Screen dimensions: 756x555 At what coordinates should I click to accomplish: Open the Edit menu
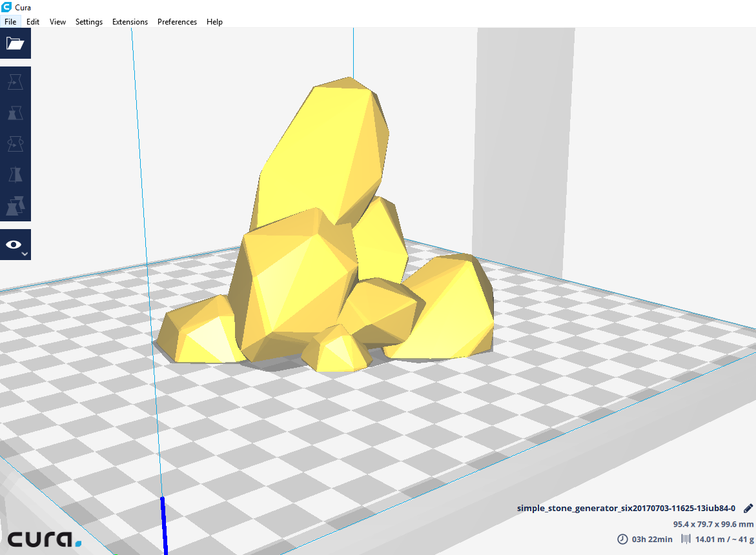coord(33,22)
